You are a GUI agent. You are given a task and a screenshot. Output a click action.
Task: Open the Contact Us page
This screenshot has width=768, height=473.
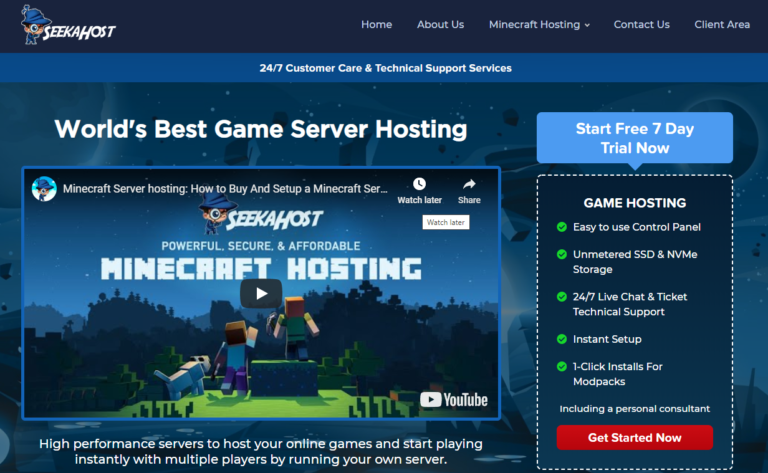coord(641,25)
